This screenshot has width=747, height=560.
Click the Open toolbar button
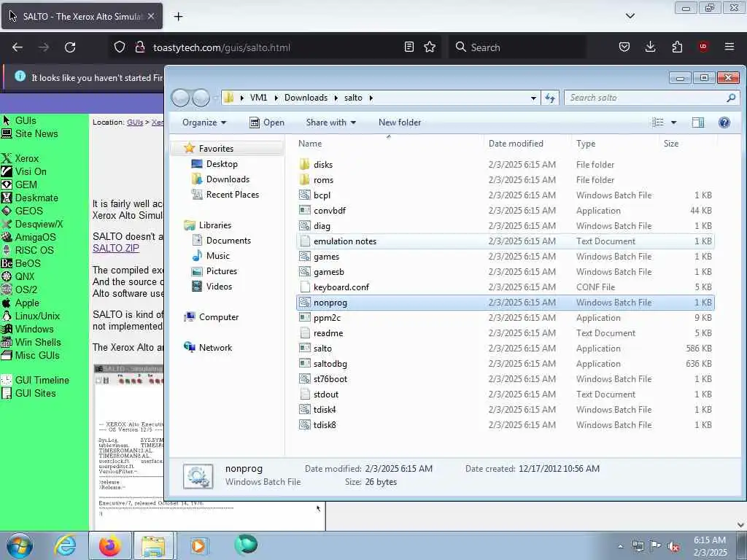point(267,122)
